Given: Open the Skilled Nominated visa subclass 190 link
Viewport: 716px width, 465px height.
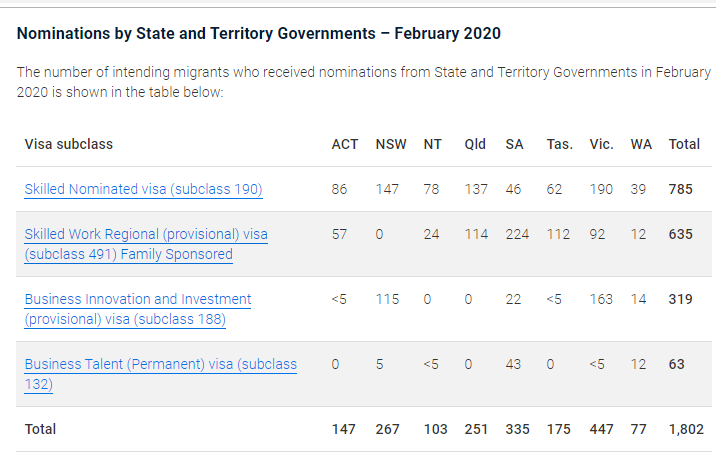Looking at the screenshot, I should pyautogui.click(x=143, y=189).
